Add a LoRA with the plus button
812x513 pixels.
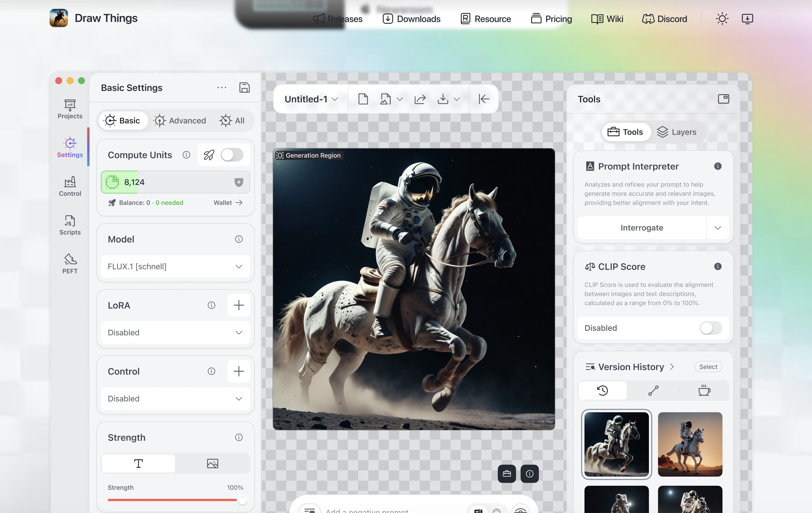point(239,305)
